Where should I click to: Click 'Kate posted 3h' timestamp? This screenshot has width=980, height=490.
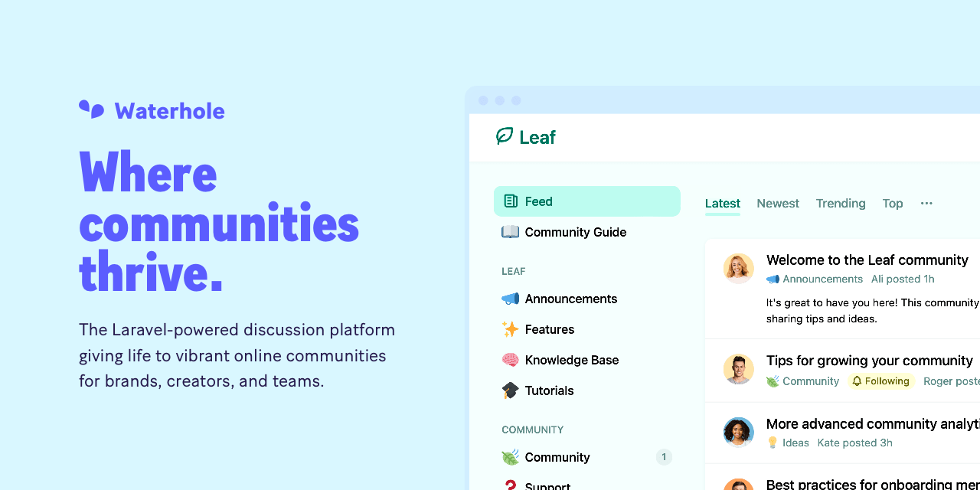pyautogui.click(x=854, y=443)
